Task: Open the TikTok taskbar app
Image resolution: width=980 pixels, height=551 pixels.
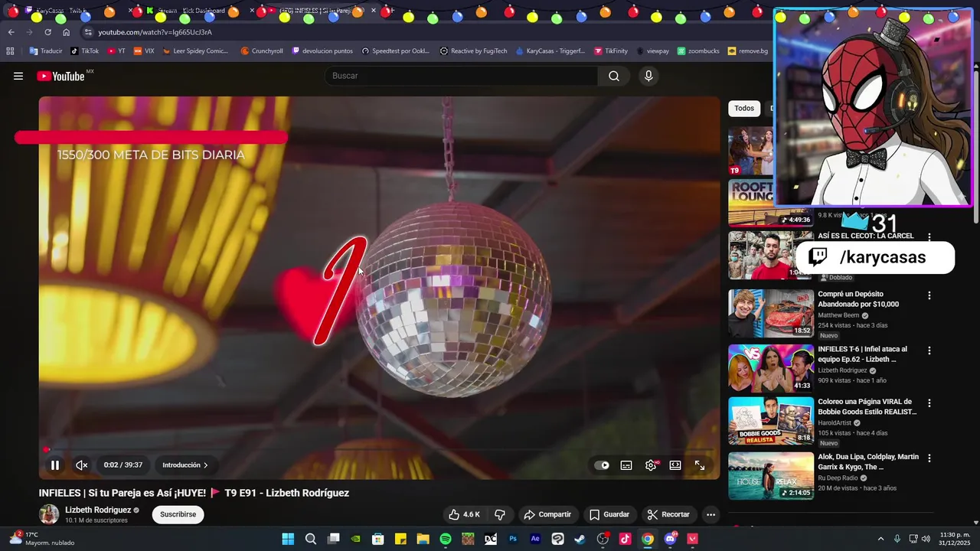Action: click(625, 539)
